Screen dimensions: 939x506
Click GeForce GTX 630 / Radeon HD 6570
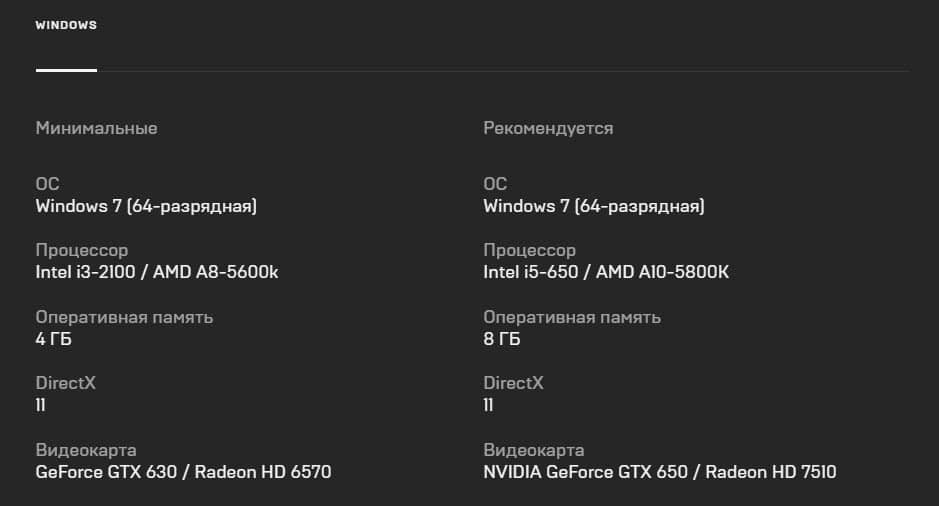click(183, 472)
